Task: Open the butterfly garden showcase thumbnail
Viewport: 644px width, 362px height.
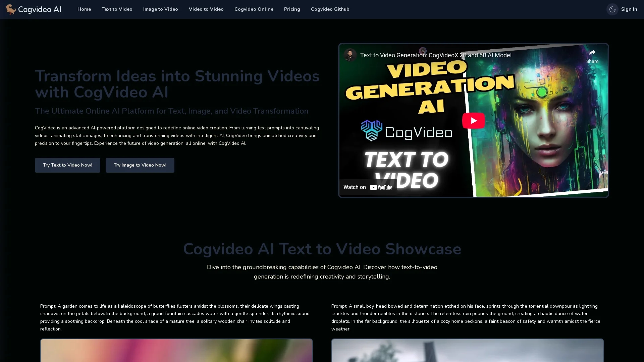Action: click(176, 350)
